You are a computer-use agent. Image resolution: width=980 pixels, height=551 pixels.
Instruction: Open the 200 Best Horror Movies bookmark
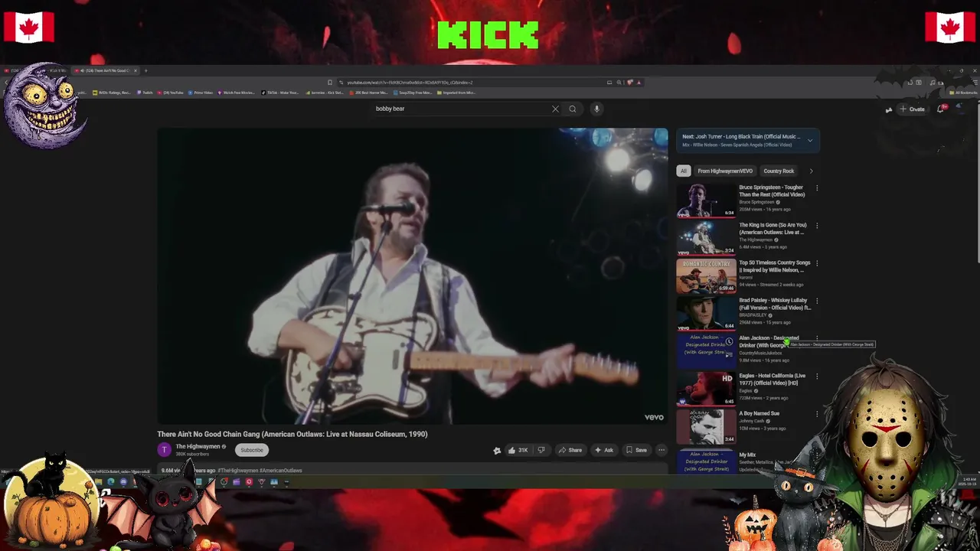370,93
